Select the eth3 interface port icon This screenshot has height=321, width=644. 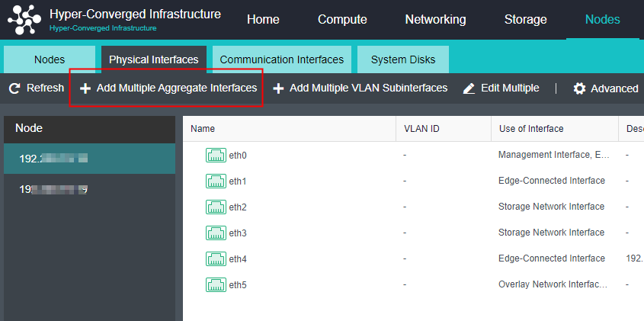[216, 233]
